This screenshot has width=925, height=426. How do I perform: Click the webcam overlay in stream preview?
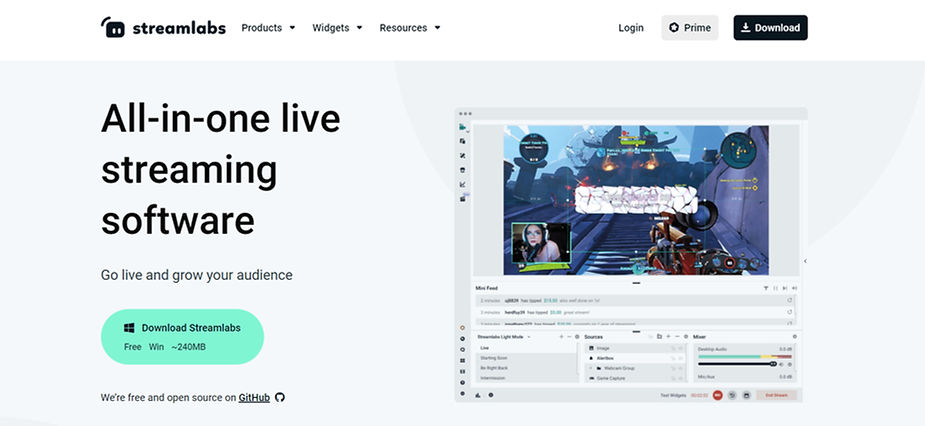click(542, 244)
